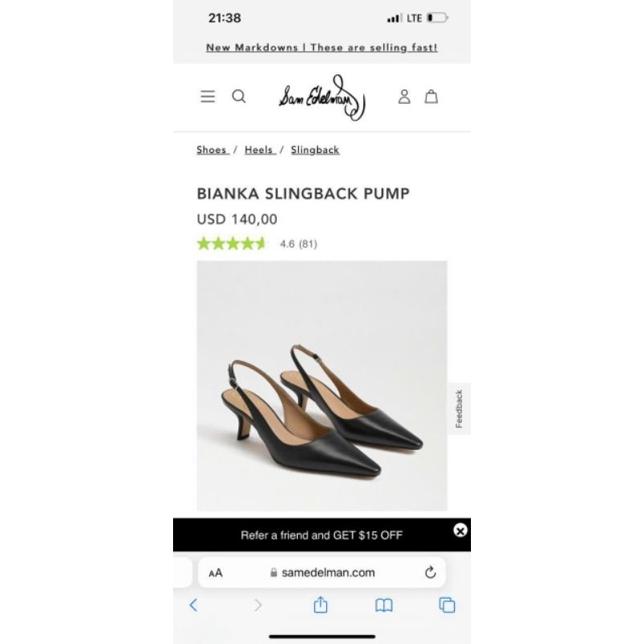Image resolution: width=644 pixels, height=644 pixels.
Task: Tap the AA text size control
Action: (x=216, y=572)
